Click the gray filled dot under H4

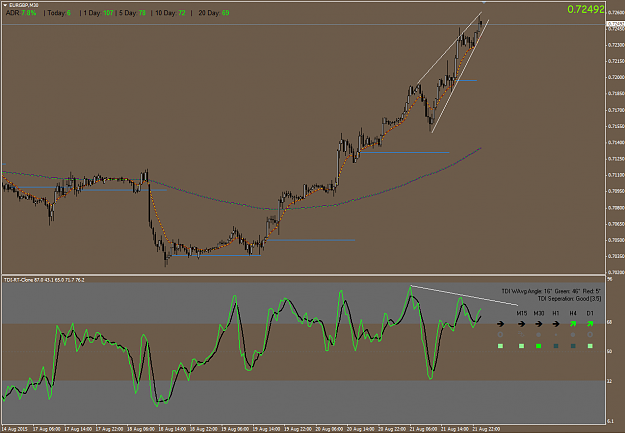tap(573, 335)
